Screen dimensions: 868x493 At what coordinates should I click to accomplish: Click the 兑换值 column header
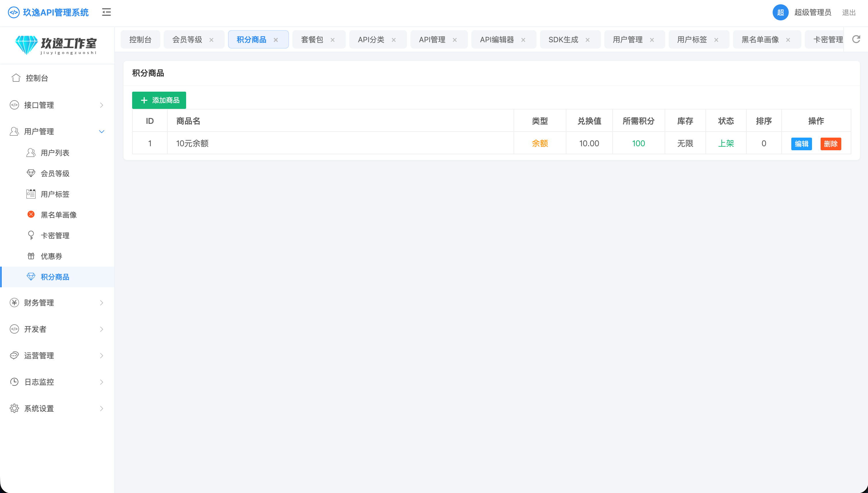589,121
